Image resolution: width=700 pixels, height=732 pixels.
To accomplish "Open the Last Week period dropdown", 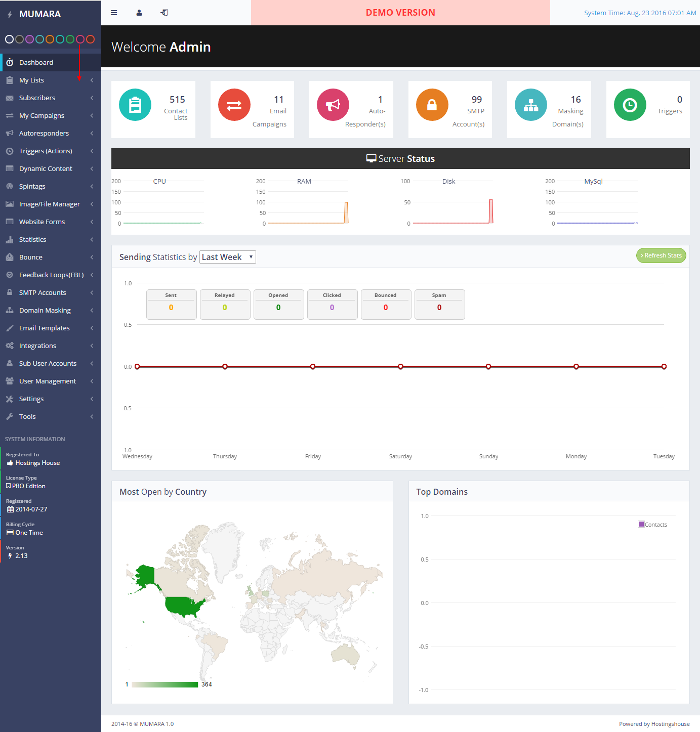I will [228, 257].
